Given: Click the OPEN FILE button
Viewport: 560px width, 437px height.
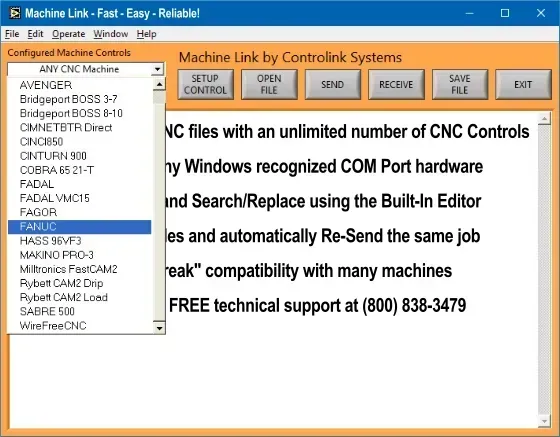Looking at the screenshot, I should (x=269, y=84).
